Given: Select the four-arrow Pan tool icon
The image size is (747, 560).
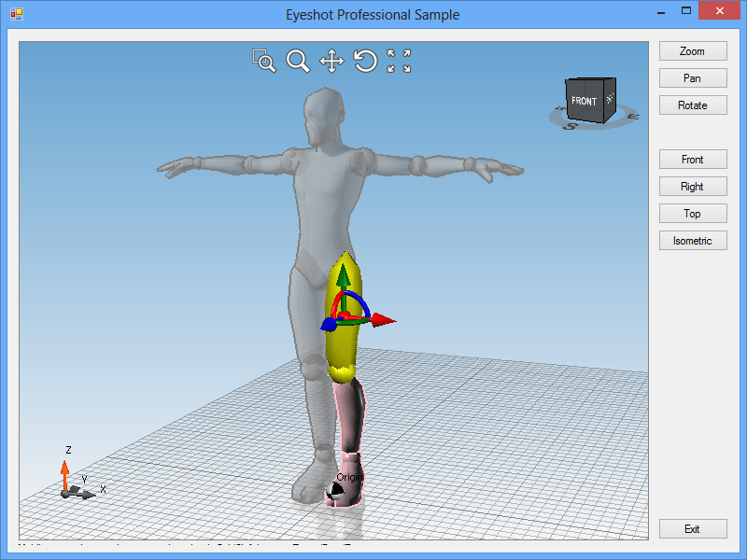Looking at the screenshot, I should pos(331,62).
